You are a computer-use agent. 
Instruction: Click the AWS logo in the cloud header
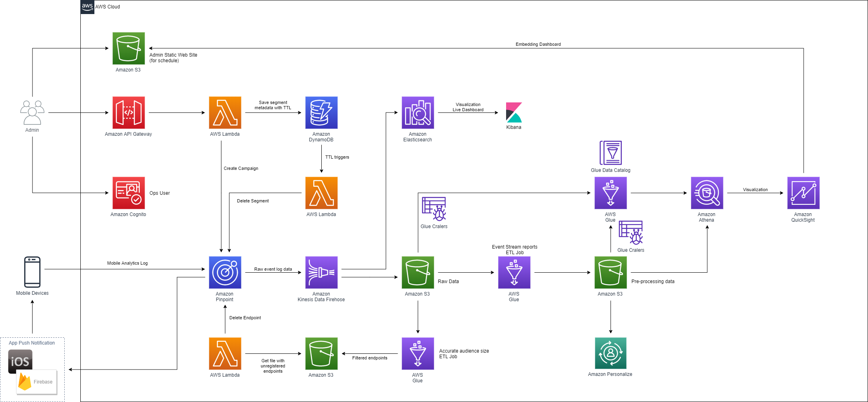tap(87, 7)
